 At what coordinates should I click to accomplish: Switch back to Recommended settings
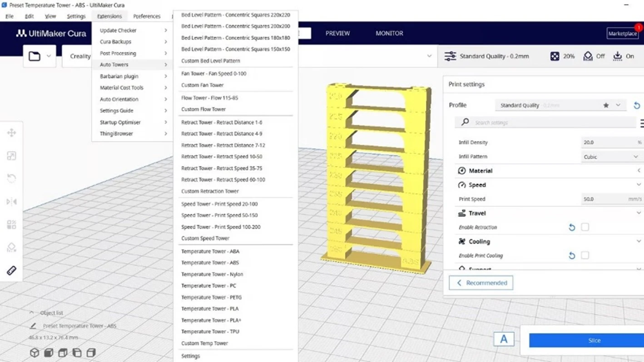481,283
